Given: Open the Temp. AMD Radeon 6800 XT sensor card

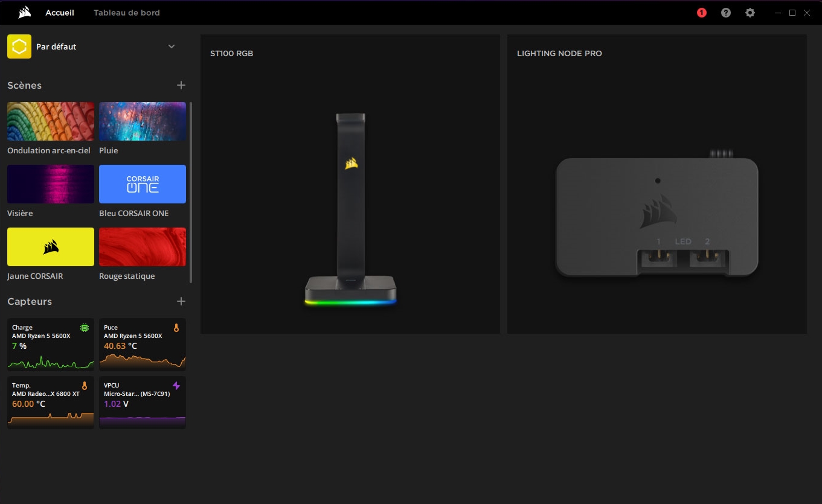Looking at the screenshot, I should tap(51, 403).
